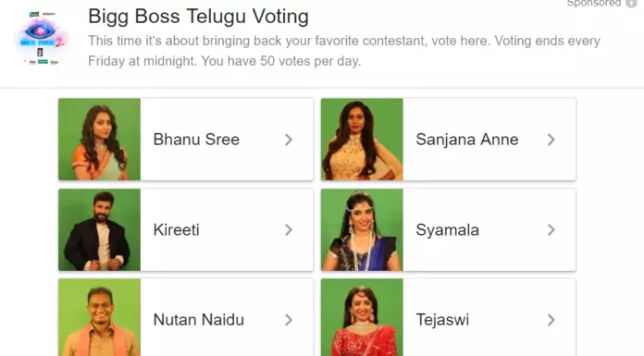The height and width of the screenshot is (356, 644).
Task: Open Tejaswi chevron arrow
Action: click(x=551, y=320)
